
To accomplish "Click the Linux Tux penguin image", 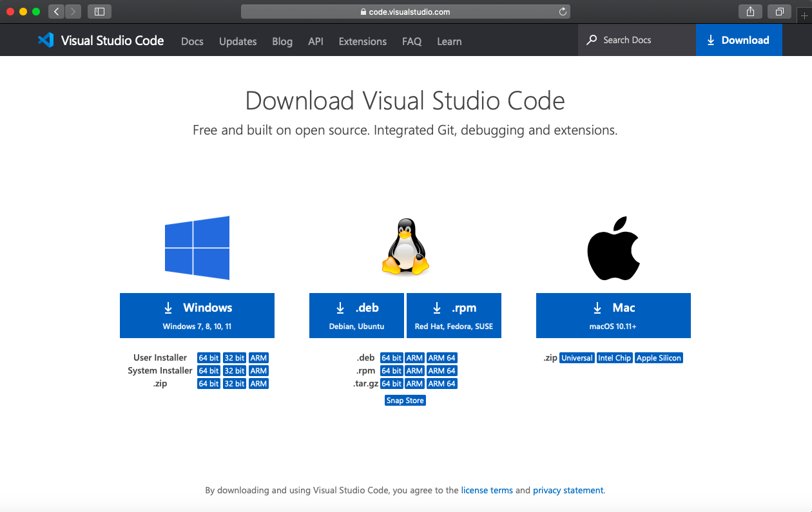I will coord(405,248).
